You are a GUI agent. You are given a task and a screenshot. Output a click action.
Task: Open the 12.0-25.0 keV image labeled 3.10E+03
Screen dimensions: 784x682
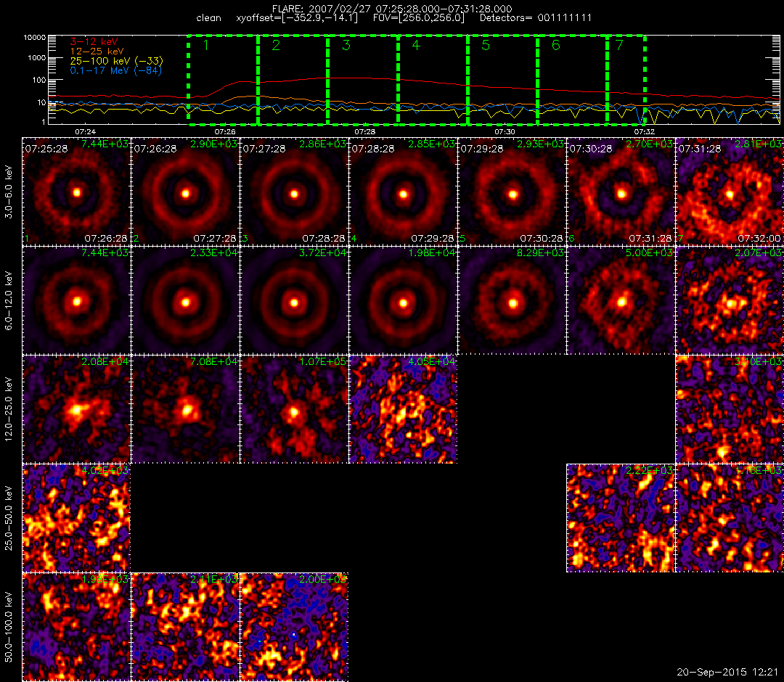[730, 409]
